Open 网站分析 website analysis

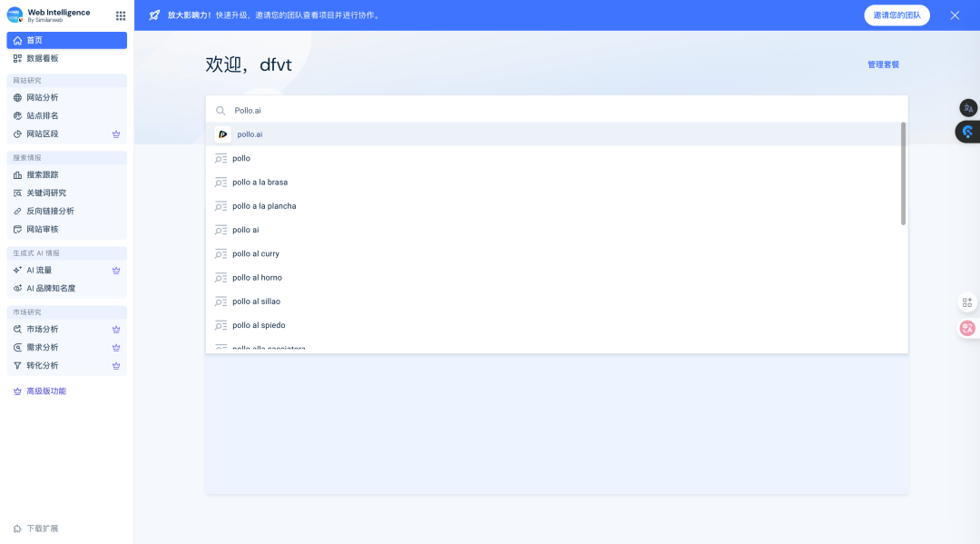(67, 97)
